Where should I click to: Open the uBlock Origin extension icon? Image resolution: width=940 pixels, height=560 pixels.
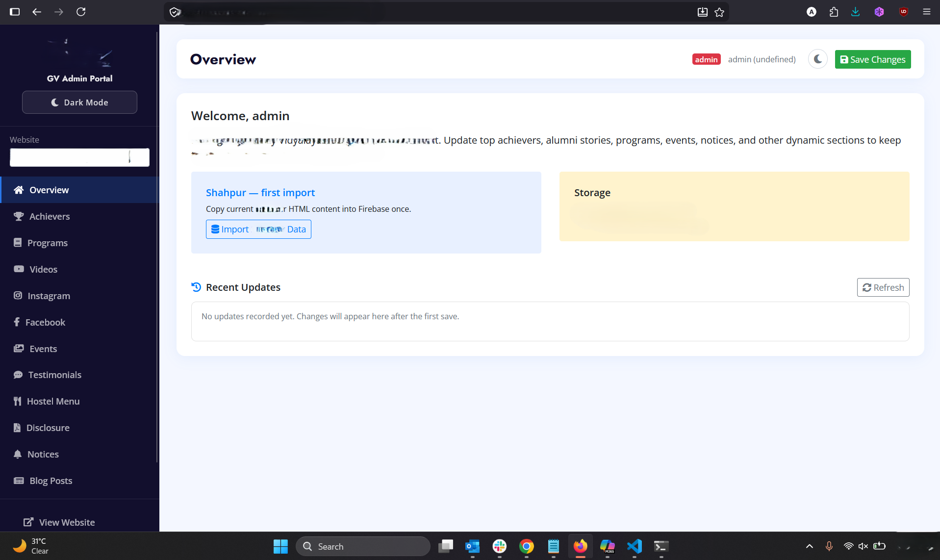(903, 12)
